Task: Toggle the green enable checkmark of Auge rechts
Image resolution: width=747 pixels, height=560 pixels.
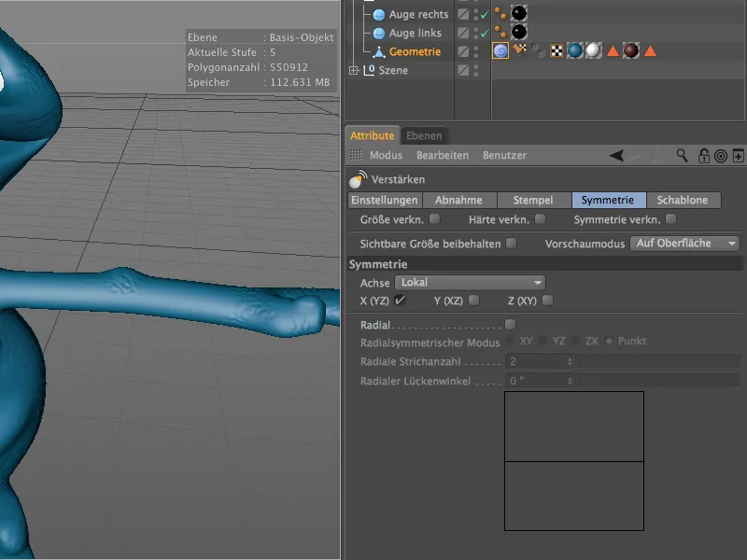Action: point(485,15)
